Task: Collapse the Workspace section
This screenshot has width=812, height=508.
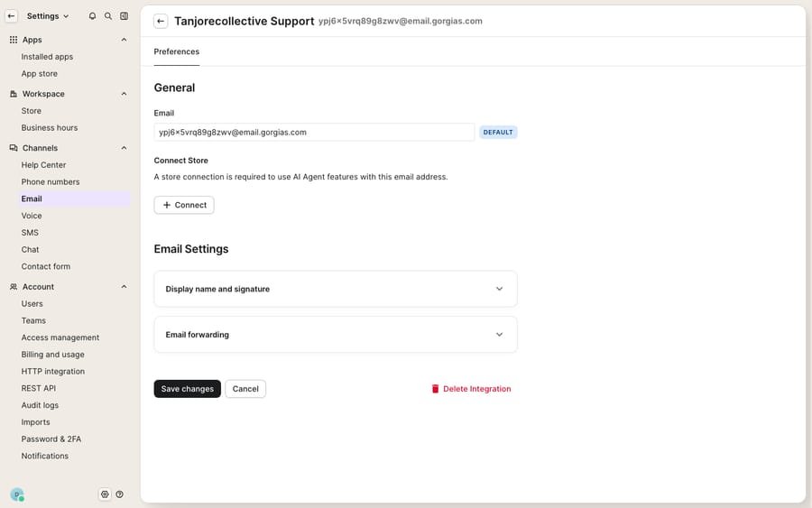Action: pos(124,94)
